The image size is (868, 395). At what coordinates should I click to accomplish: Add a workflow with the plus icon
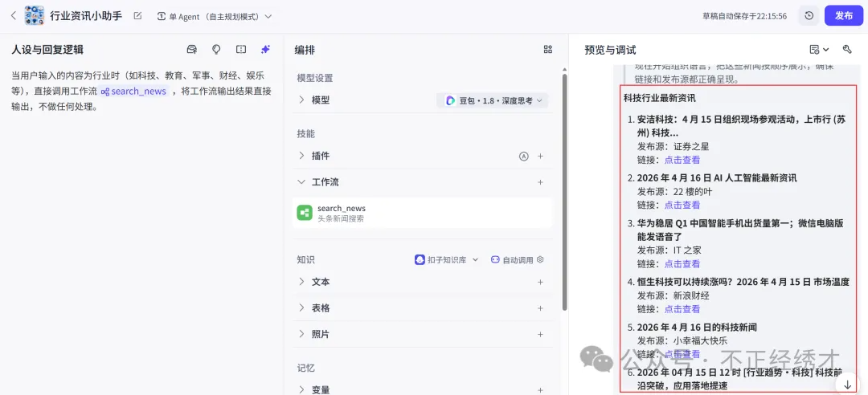click(x=541, y=182)
